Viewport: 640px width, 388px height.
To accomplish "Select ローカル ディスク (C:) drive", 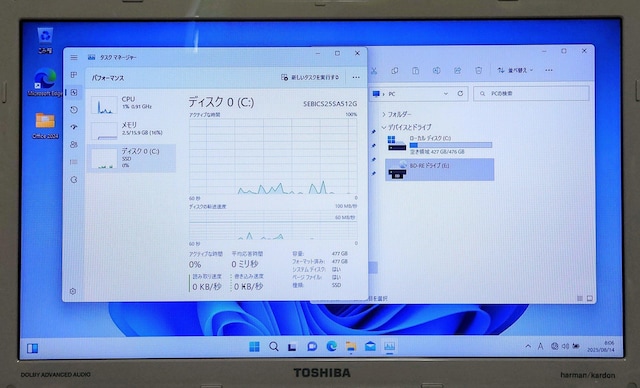I will click(439, 145).
